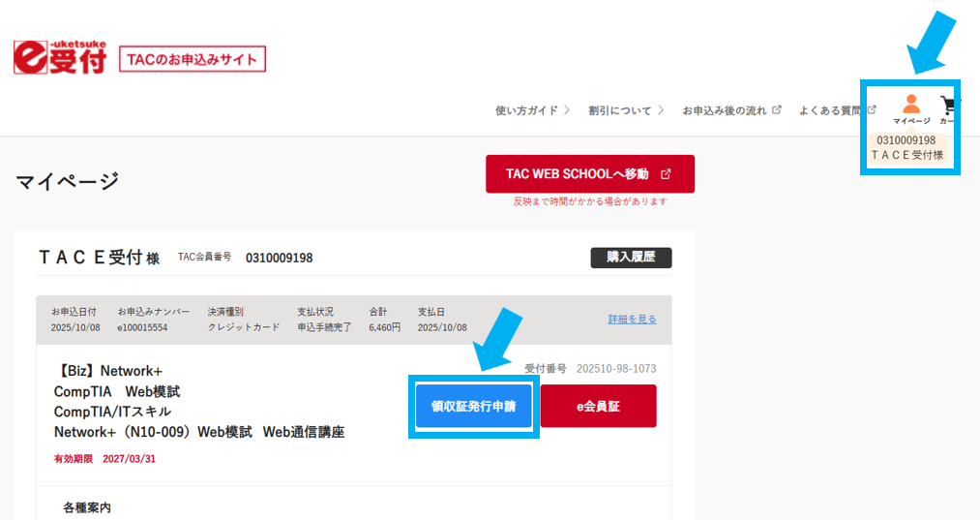The image size is (980, 520).
Task: Click external-link icon beside お申込み後の流れ
Action: pos(777,110)
